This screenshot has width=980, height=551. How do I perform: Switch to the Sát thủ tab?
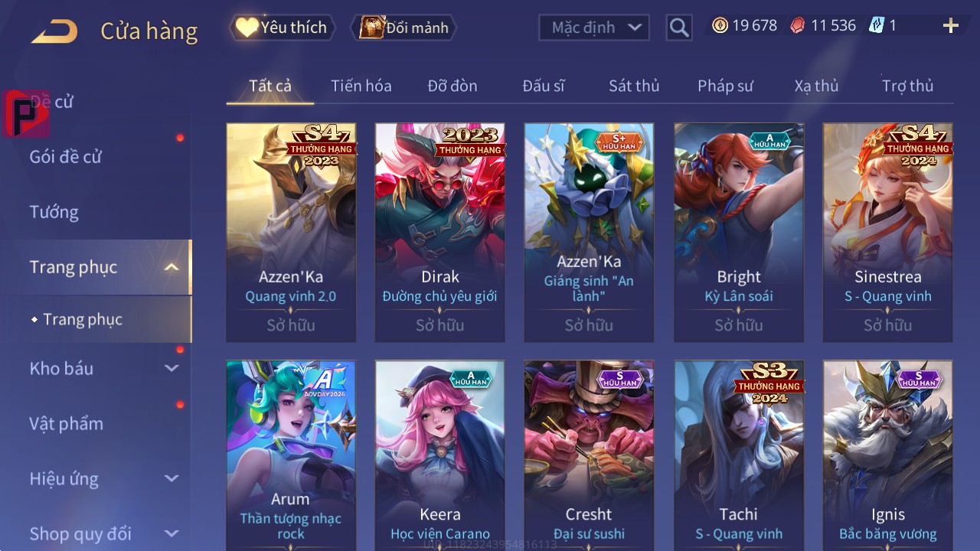pyautogui.click(x=634, y=86)
